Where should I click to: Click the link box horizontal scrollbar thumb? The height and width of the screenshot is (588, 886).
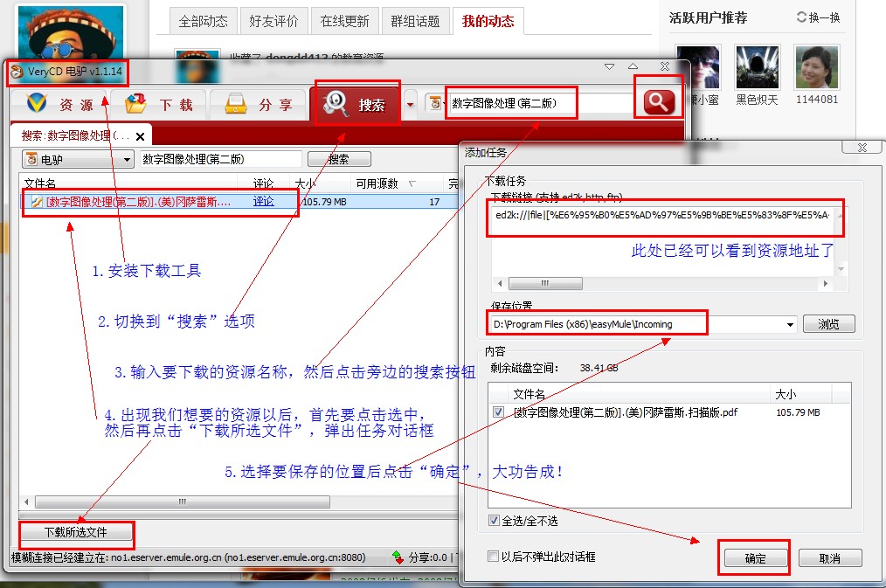pos(545,283)
